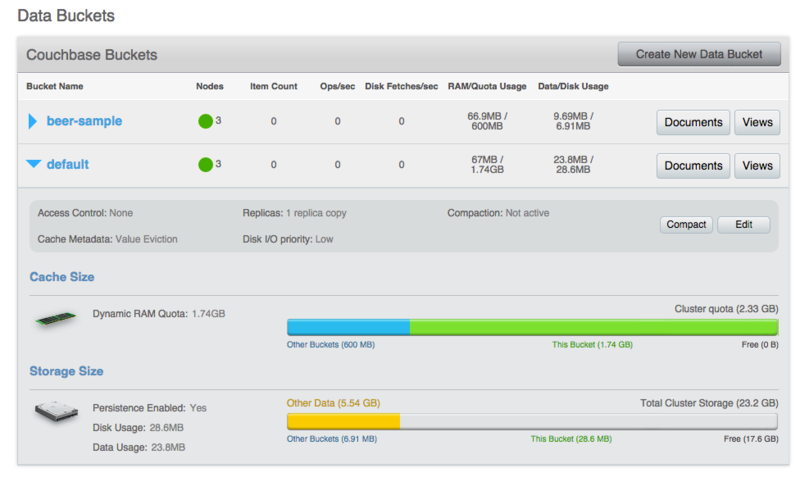
Task: Click Disk Usage: 28.6MB text
Action: click(x=138, y=428)
